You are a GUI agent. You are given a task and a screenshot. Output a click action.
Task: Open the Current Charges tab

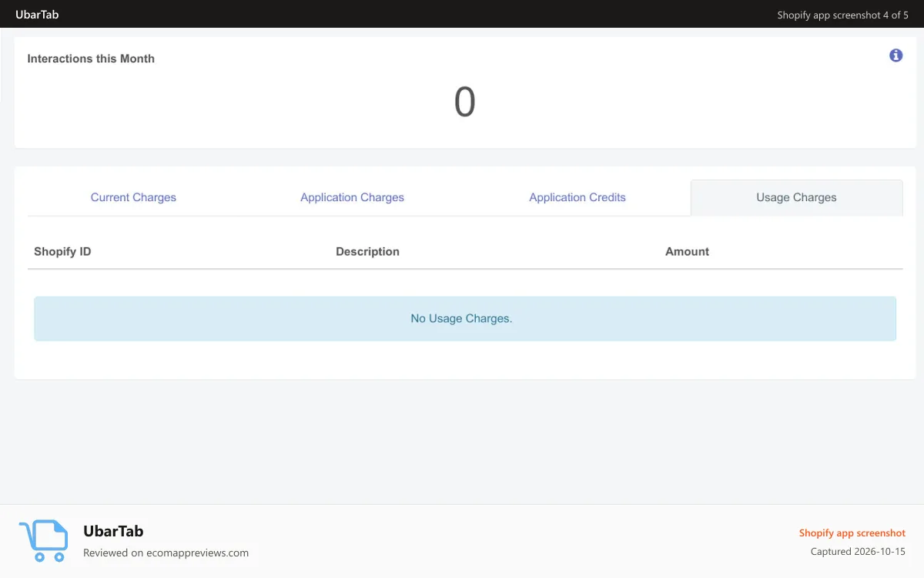133,197
